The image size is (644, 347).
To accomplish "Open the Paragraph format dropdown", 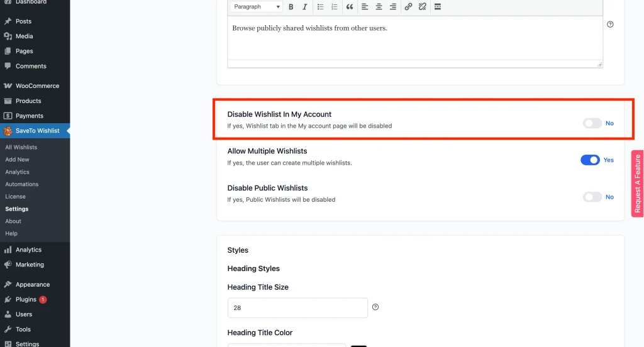I will click(257, 6).
